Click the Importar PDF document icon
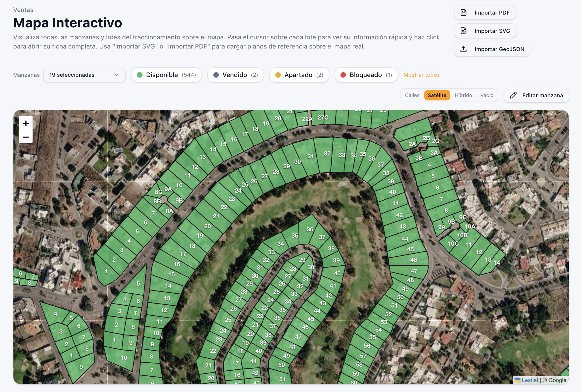The width and height of the screenshot is (581, 392). 464,13
